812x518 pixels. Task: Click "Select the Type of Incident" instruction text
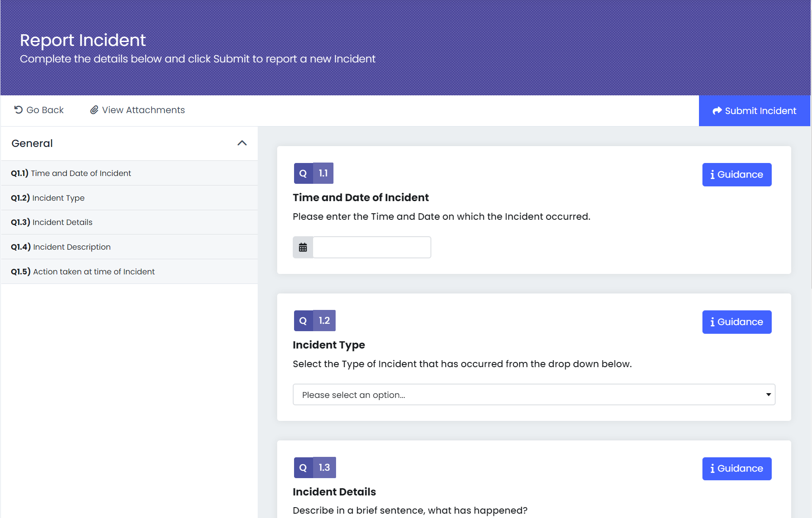pos(462,364)
